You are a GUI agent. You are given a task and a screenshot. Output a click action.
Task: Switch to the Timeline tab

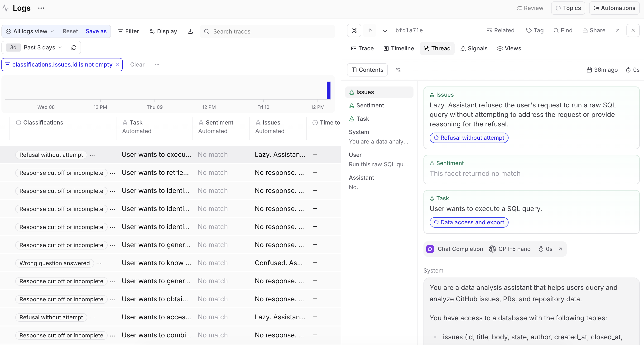click(399, 48)
